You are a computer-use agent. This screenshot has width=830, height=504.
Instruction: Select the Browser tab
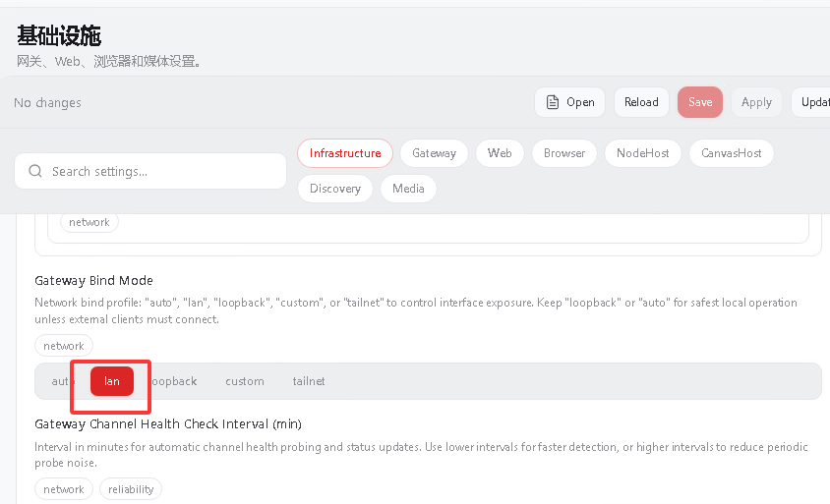point(564,153)
